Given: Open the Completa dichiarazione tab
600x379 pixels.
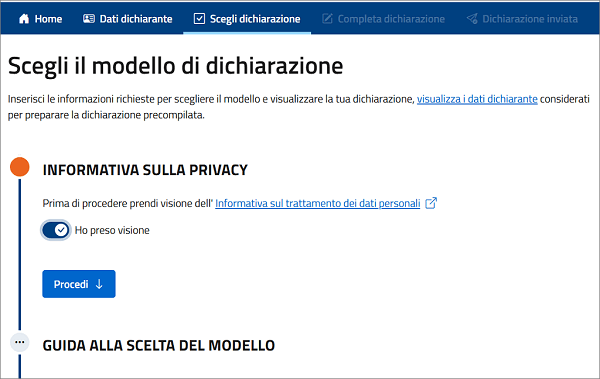Looking at the screenshot, I should (383, 19).
